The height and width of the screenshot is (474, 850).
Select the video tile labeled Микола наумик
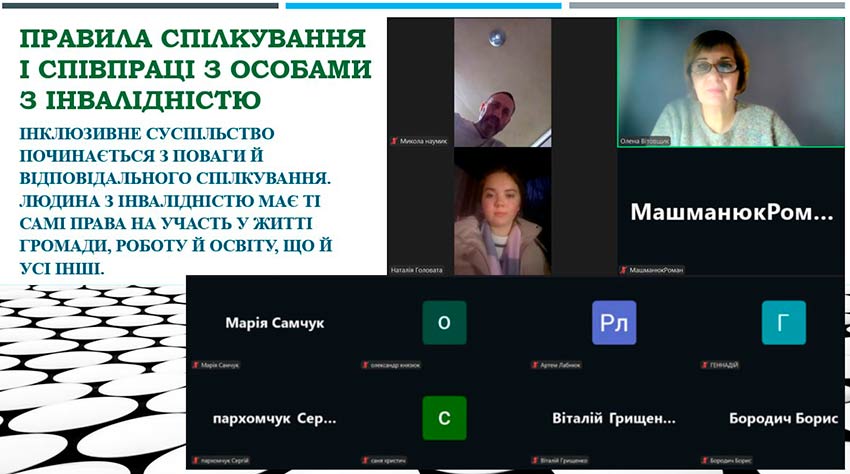(x=501, y=82)
